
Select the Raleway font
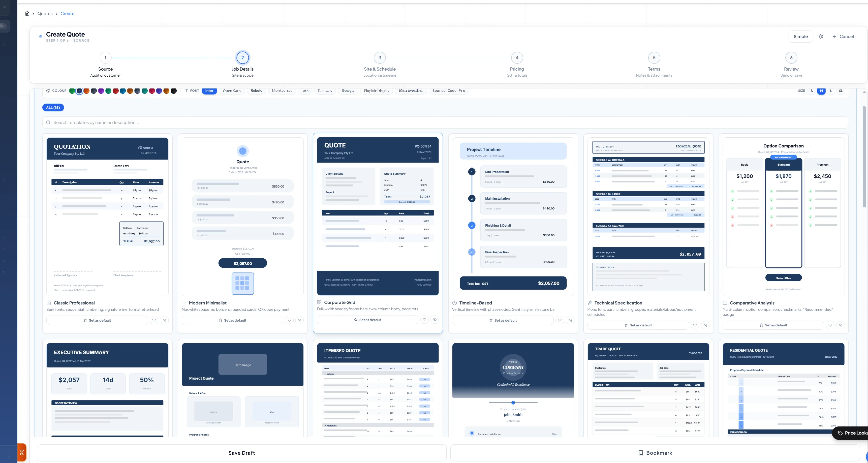[x=325, y=91]
